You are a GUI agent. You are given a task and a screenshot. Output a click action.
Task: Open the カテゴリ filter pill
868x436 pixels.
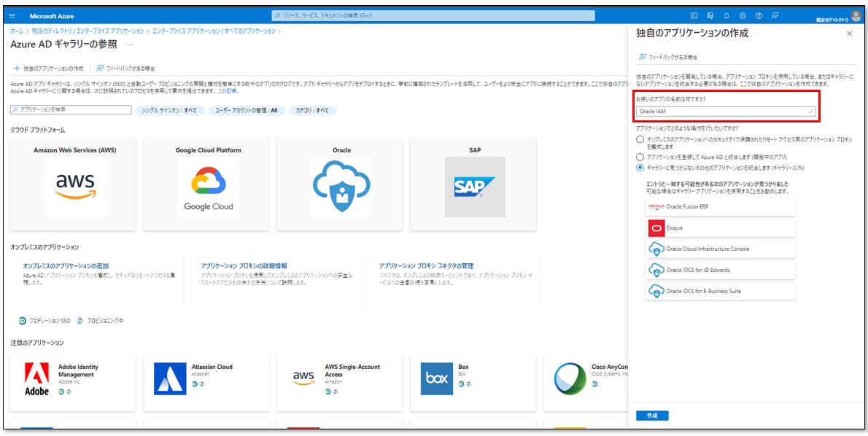pyautogui.click(x=312, y=110)
